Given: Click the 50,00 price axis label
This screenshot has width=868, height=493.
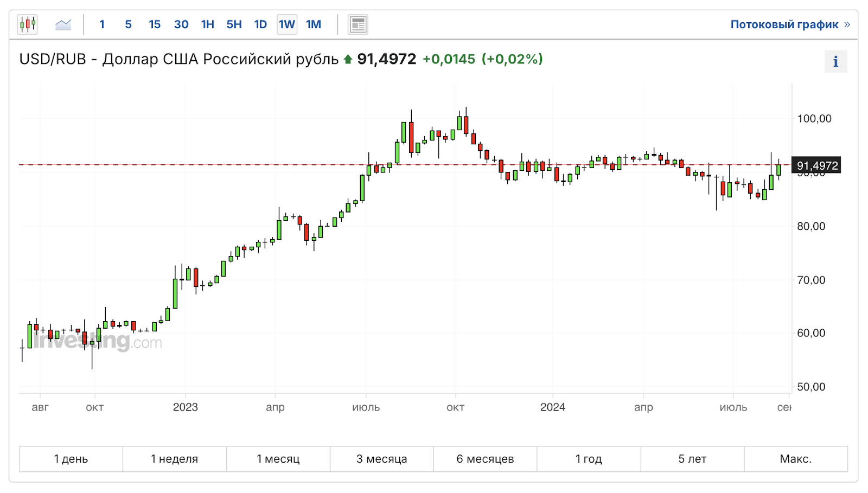Looking at the screenshot, I should click(811, 387).
